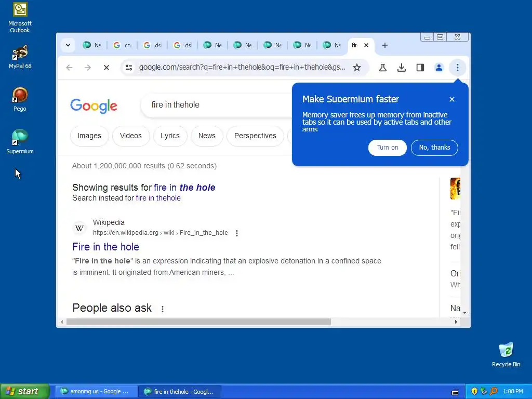Open the Microsoft Outlook desktop shortcut
Screen dimensions: 532x399
[x=20, y=18]
